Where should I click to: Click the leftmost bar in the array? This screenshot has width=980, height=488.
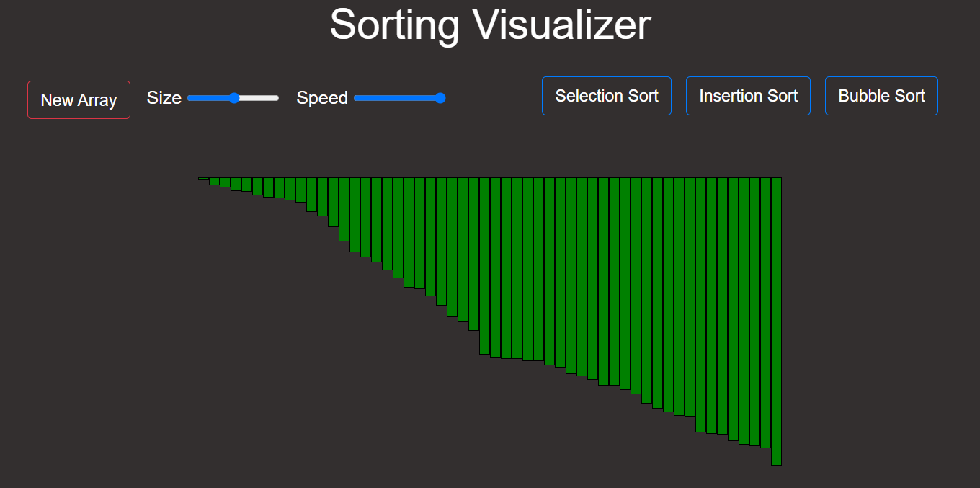tap(203, 179)
